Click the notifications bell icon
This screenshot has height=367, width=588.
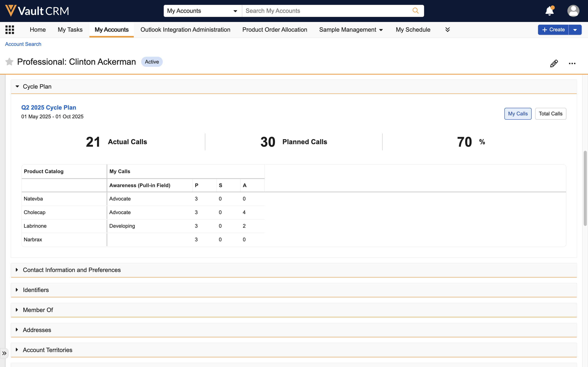[549, 11]
